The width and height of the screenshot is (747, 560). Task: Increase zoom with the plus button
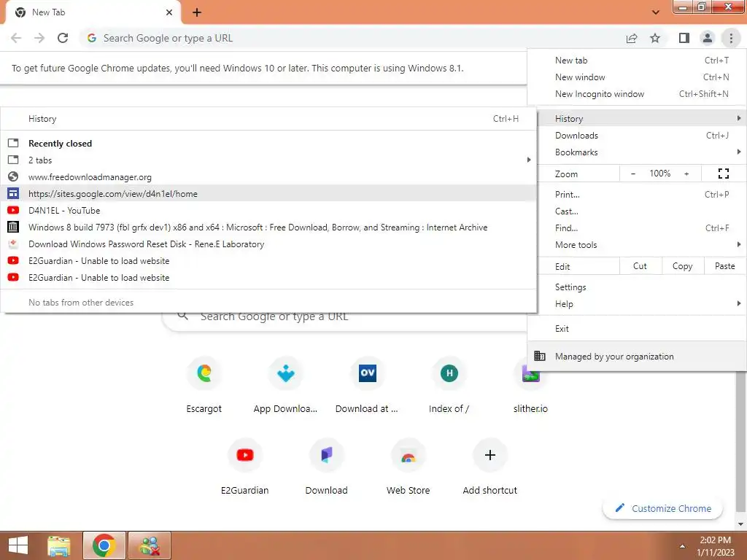coord(686,174)
